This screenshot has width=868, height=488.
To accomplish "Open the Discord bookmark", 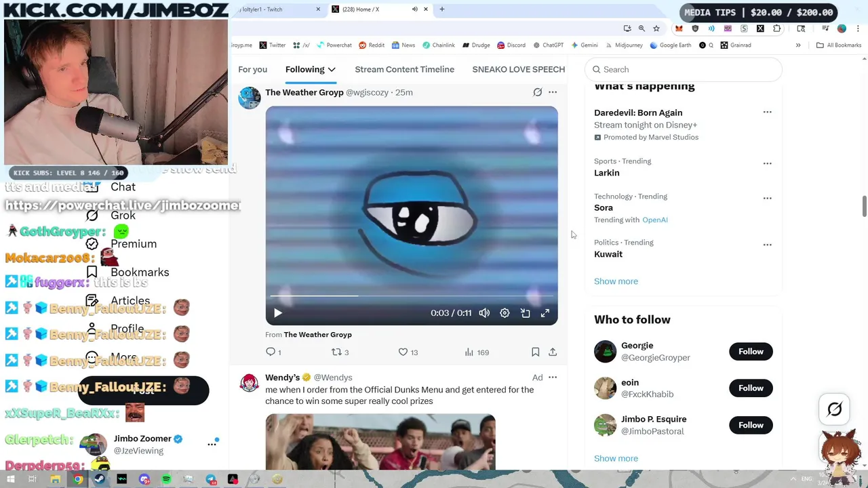I will pyautogui.click(x=511, y=45).
